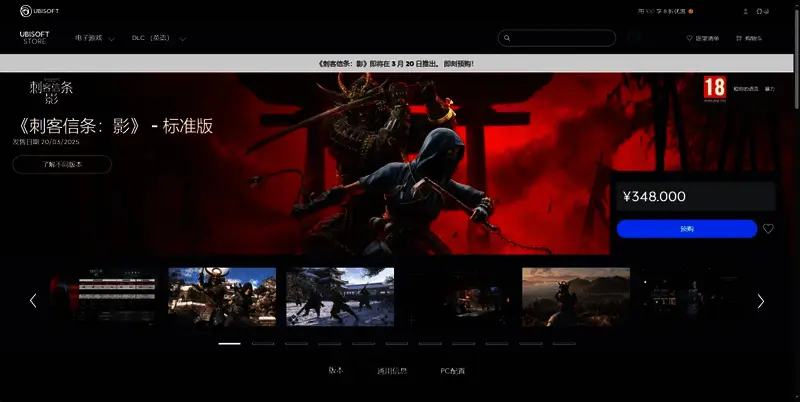Expand the 电子游戏 dropdown menu
Image resolution: width=800 pixels, height=402 pixels.
103,38
